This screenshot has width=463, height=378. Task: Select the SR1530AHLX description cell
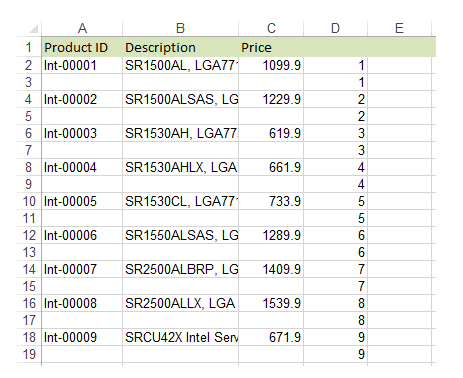coord(180,167)
